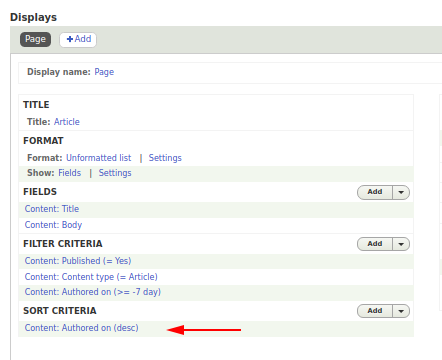Select the Page display tab
This screenshot has height=360, width=442.
click(35, 39)
